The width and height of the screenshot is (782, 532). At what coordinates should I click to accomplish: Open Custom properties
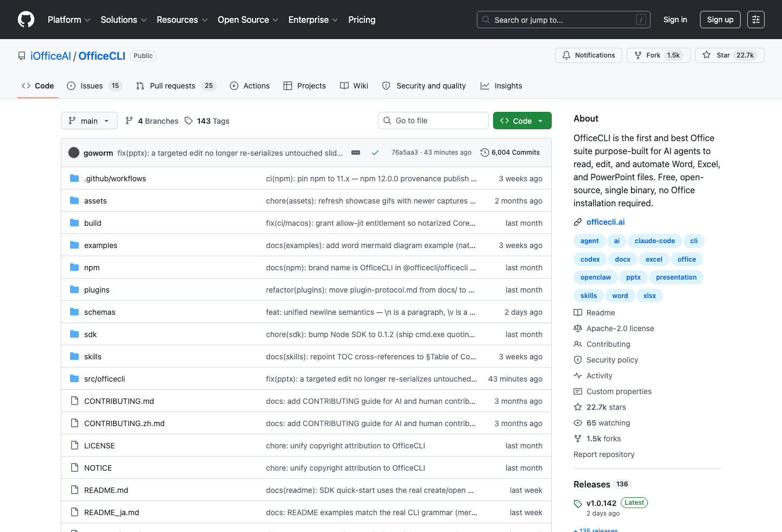pos(613,391)
